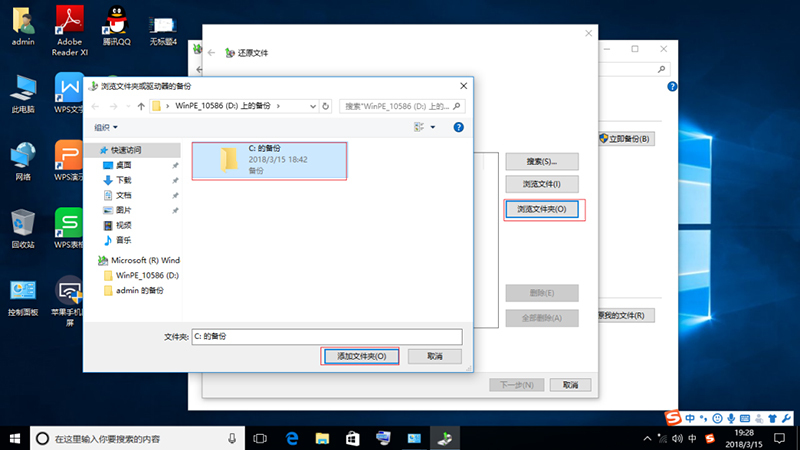This screenshot has width=800, height=450.
Task: Open the Windows Start menu
Action: (x=15, y=438)
